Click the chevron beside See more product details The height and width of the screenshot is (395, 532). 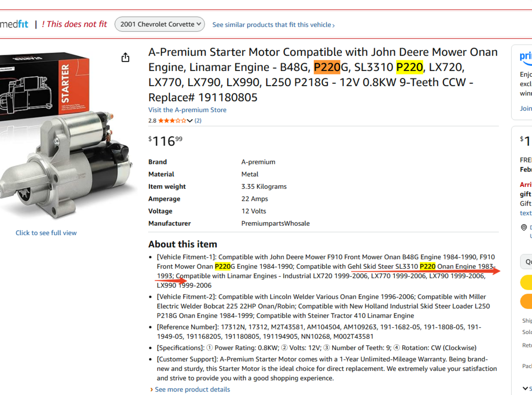pos(152,390)
